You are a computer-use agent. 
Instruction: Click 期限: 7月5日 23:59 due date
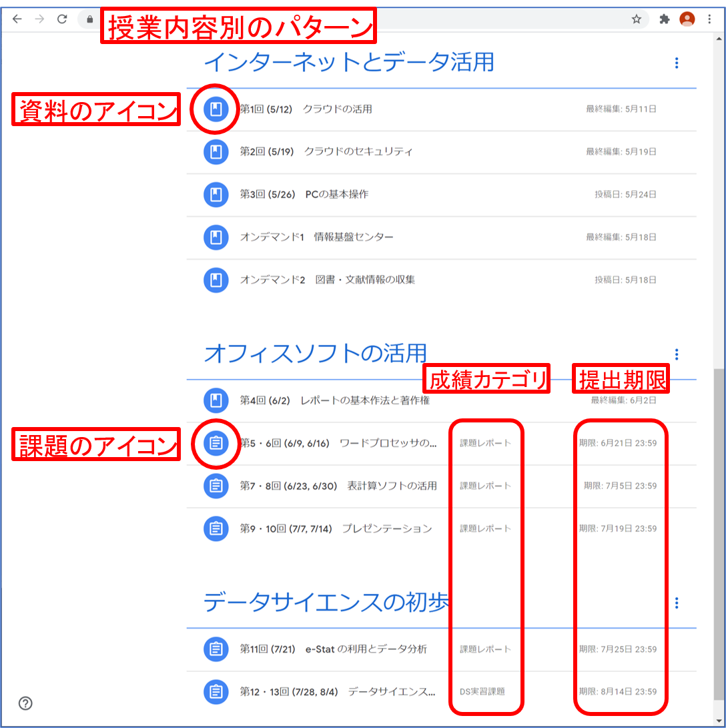620,486
